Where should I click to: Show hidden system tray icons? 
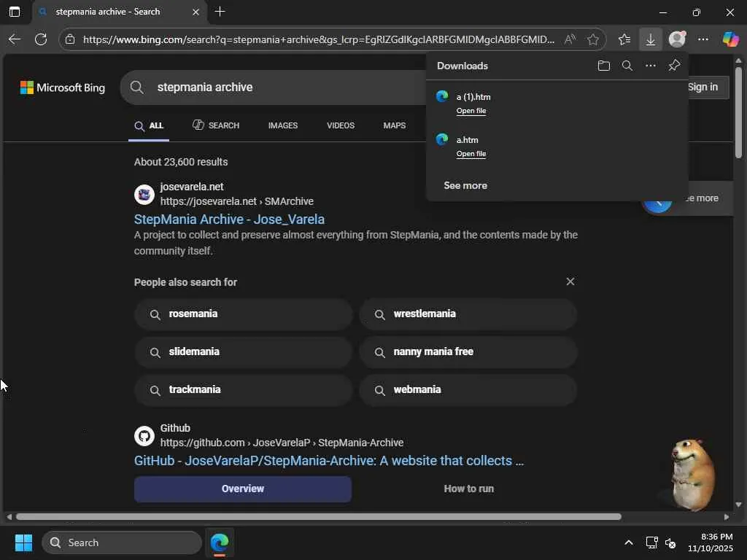(628, 542)
